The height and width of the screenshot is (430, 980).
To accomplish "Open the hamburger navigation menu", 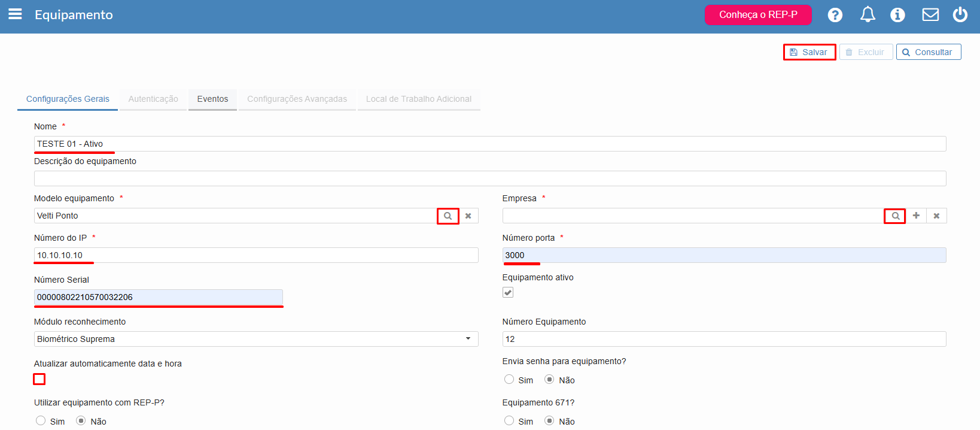I will point(15,14).
